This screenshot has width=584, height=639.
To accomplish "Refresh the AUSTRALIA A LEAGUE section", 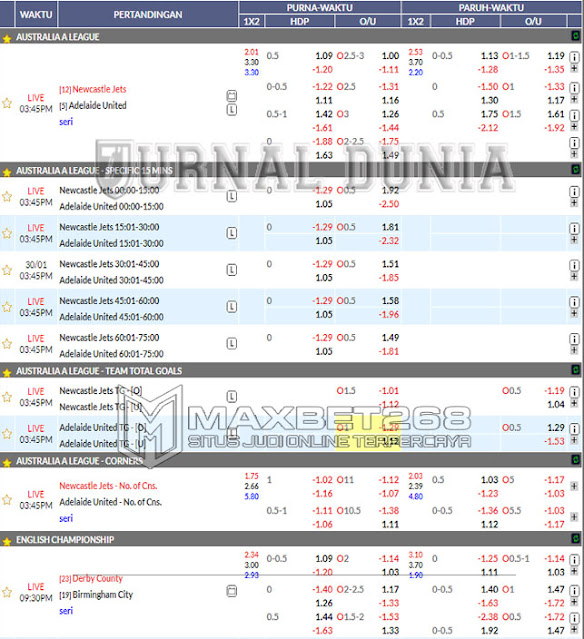I will [x=575, y=36].
